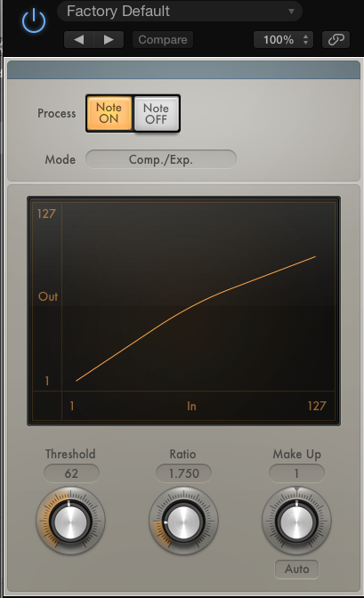Screen dimensions: 364x598
Task: Click the Ratio knob
Action: tap(183, 521)
